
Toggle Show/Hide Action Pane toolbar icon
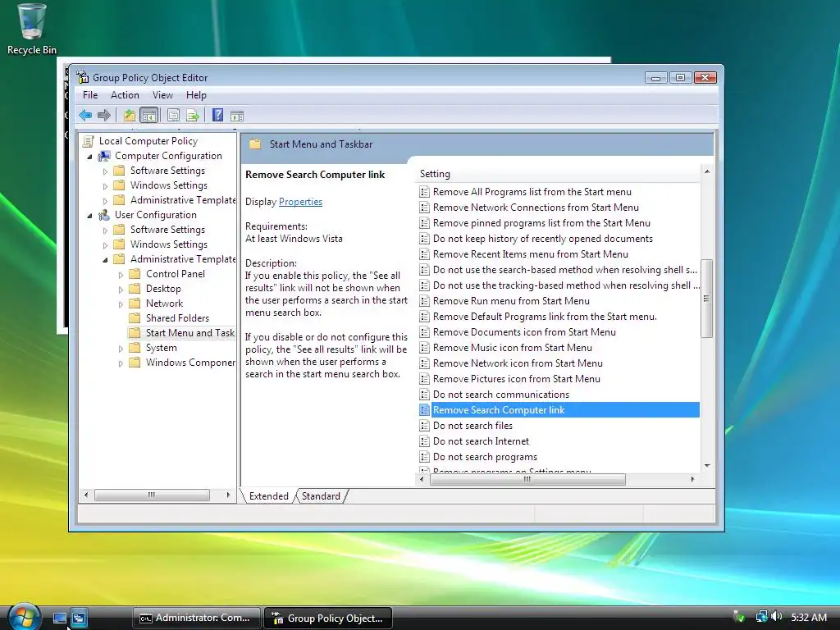(x=237, y=116)
